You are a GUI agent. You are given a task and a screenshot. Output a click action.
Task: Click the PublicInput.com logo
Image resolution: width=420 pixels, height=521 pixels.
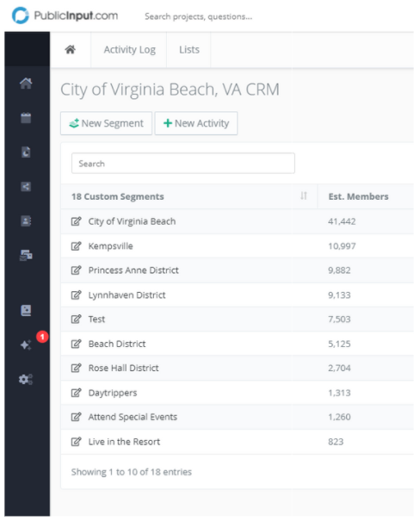pos(65,16)
